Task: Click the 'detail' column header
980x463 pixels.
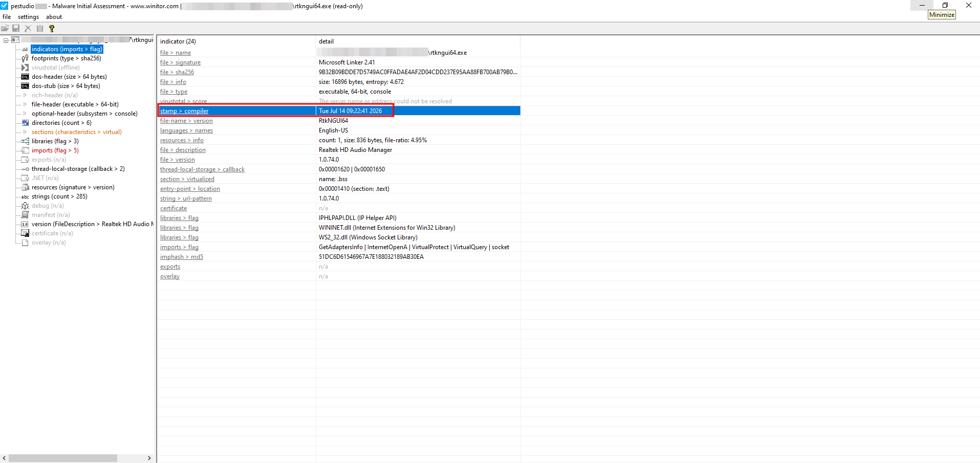Action: point(418,41)
